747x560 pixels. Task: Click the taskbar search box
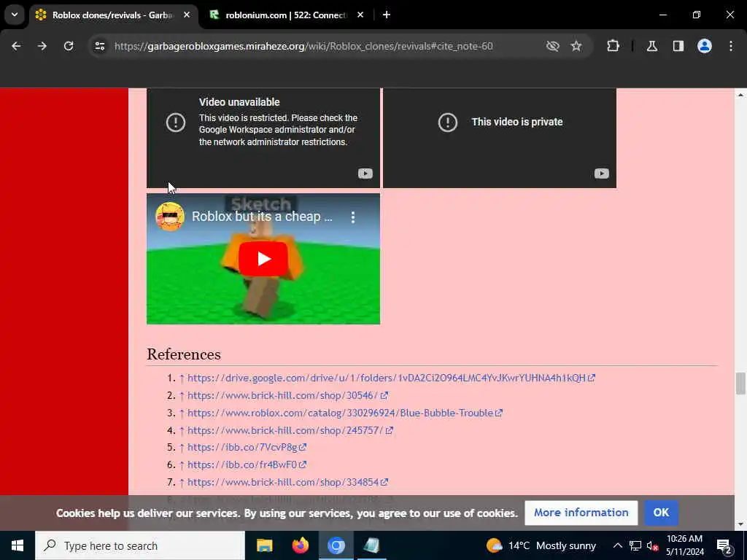pyautogui.click(x=140, y=545)
